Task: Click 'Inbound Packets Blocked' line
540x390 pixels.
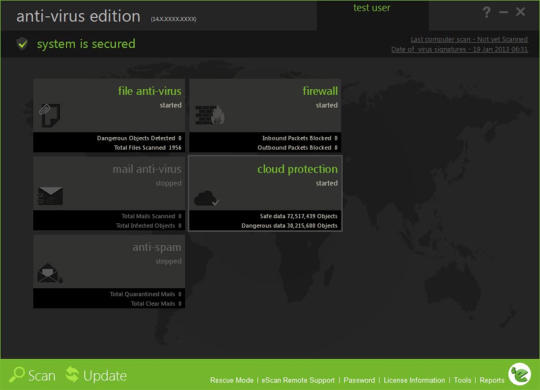Action: tap(300, 138)
